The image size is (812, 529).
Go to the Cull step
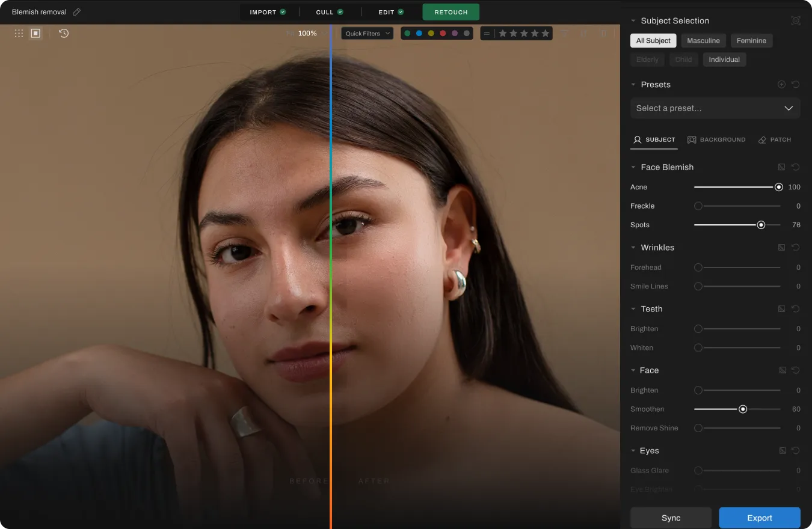329,12
